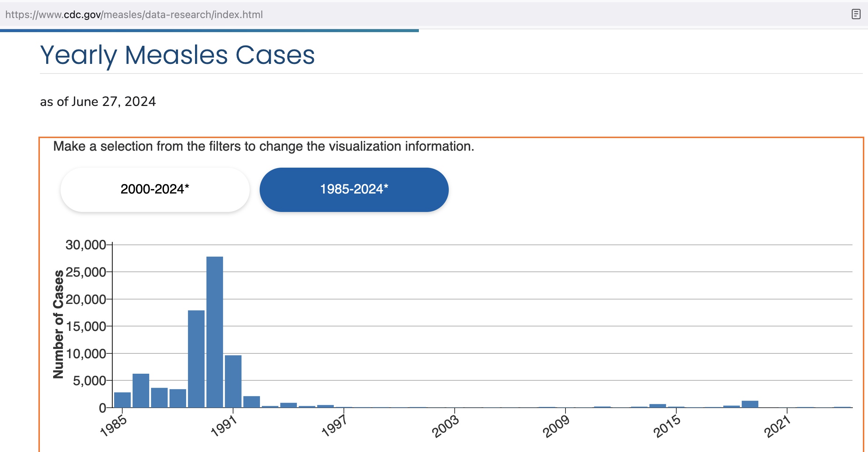
Task: Click the 1986 bar in the chart
Action: tap(141, 390)
